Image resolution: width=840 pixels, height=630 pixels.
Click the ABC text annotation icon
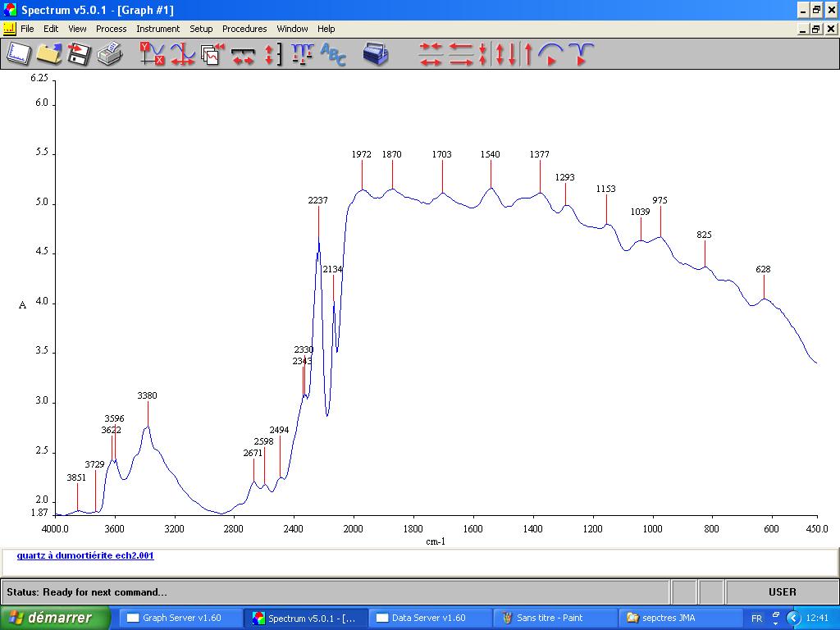click(x=333, y=54)
